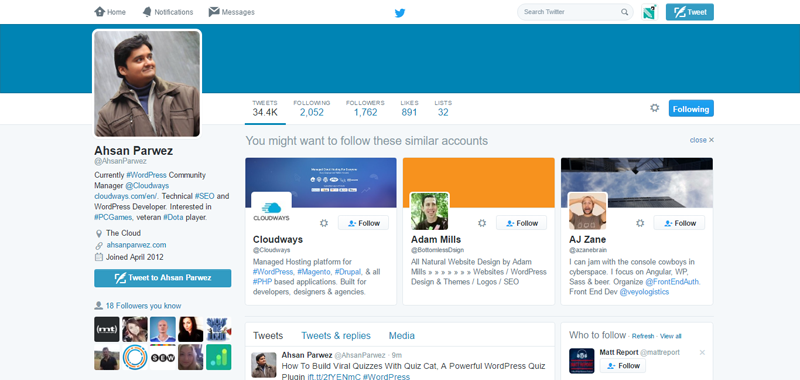View the Tweets count 34.4K tab

[265, 108]
